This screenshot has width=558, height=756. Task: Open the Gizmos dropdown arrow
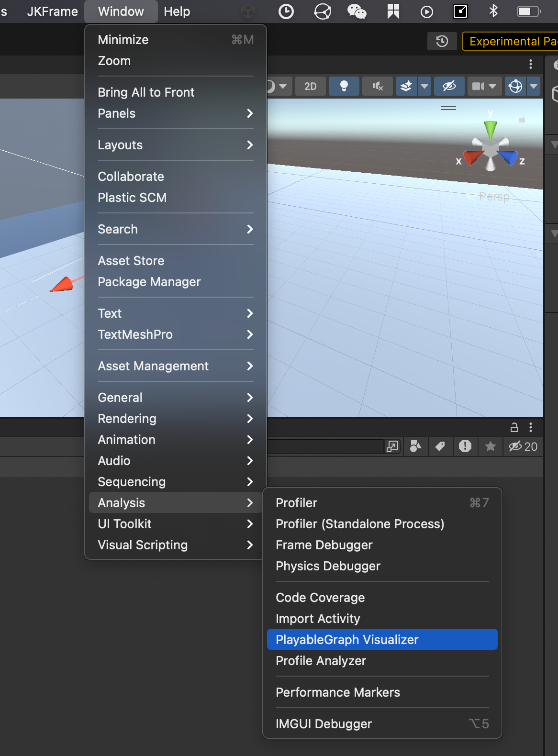tap(534, 86)
